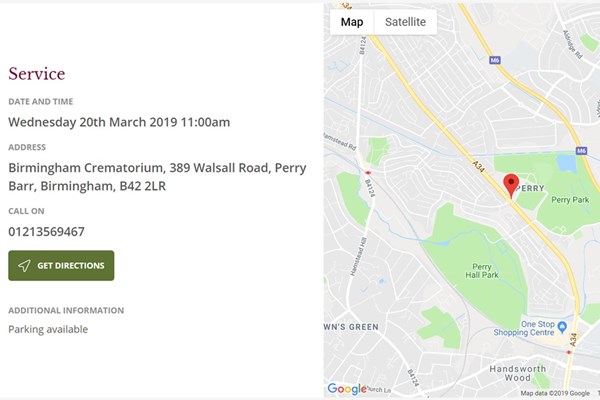Screen dimensions: 600x400
Task: Select the Map view tab
Action: pos(352,22)
